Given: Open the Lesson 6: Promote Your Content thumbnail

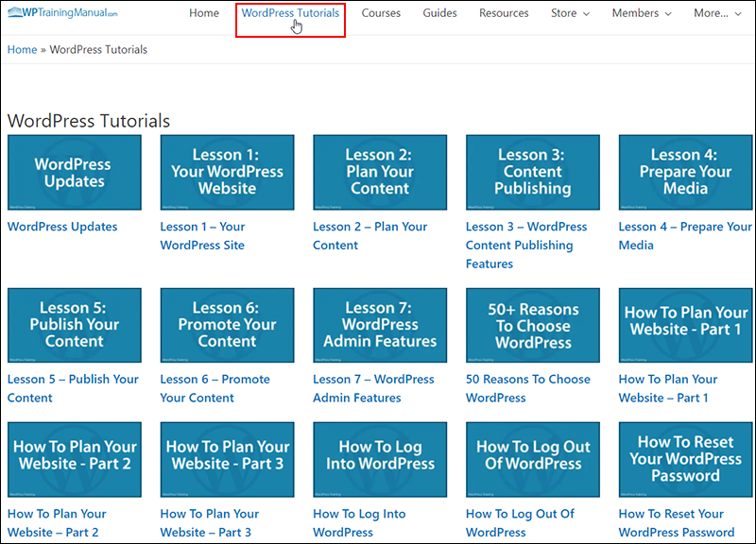Looking at the screenshot, I should point(227,325).
